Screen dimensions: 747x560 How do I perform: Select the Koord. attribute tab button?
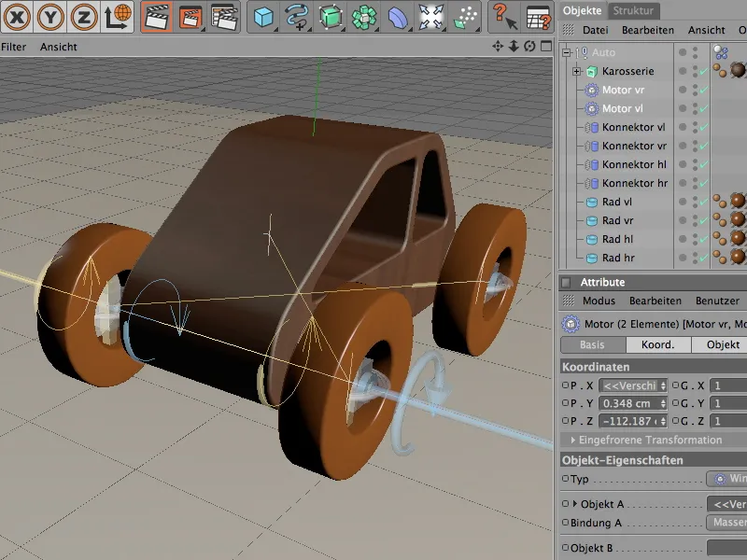(x=658, y=344)
